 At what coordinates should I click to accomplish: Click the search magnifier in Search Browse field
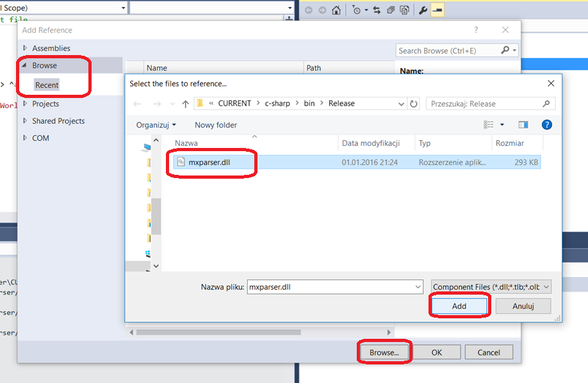pos(505,50)
